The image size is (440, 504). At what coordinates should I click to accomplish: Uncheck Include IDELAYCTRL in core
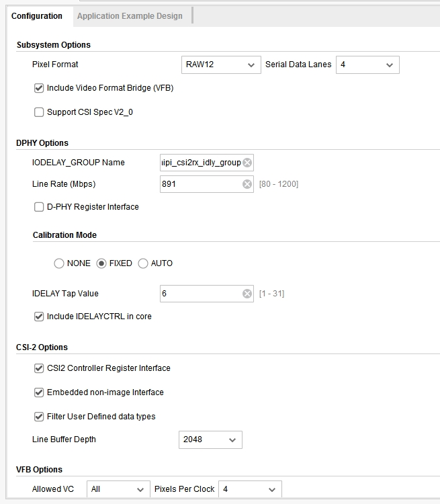[x=39, y=317]
